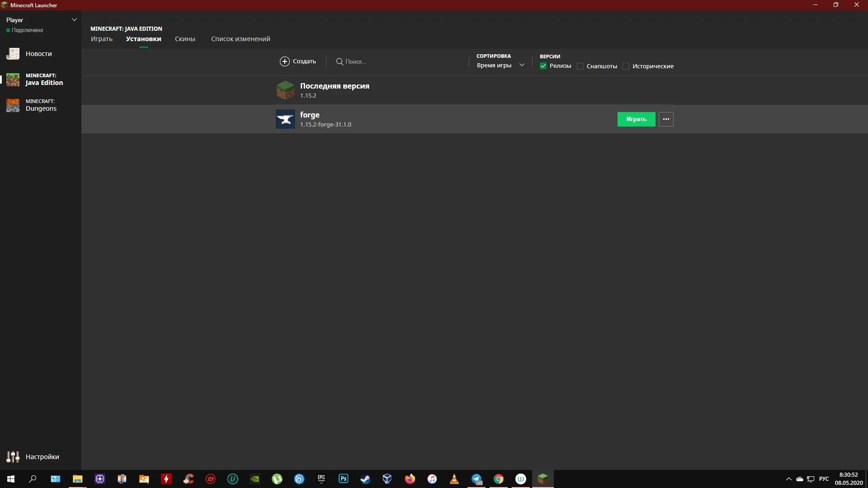Click Играть (Play) button for Forge

pyautogui.click(x=636, y=118)
